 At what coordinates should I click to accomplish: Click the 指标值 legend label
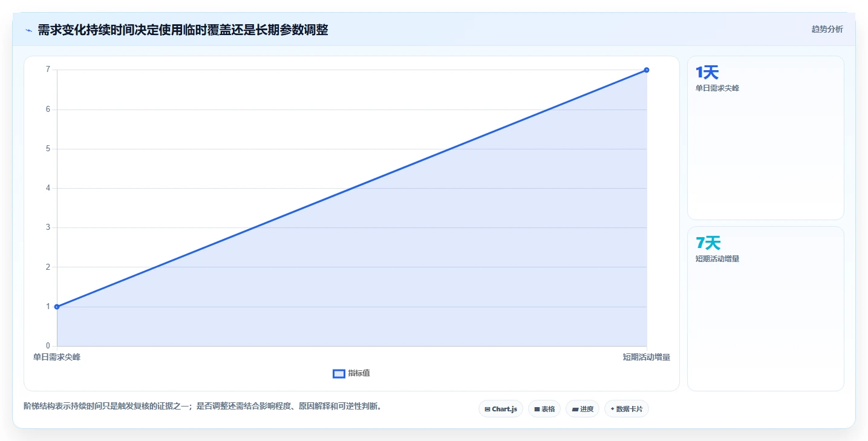click(359, 373)
